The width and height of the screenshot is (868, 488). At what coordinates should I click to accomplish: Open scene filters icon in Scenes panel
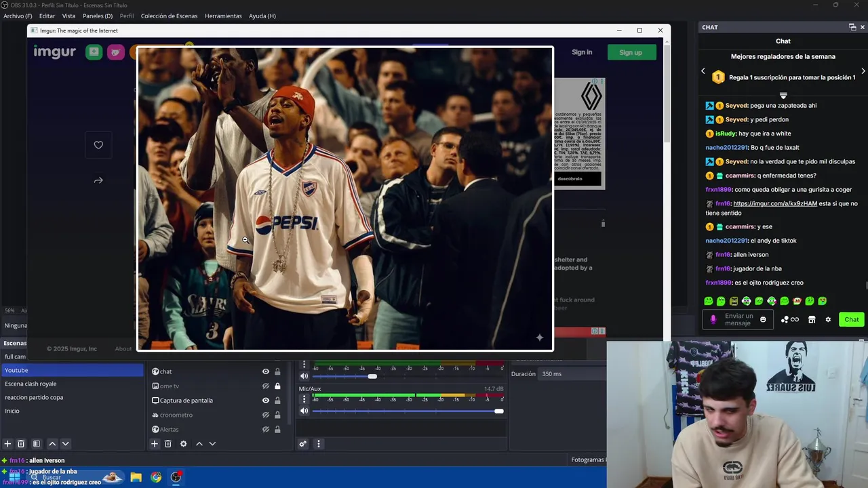tap(37, 444)
